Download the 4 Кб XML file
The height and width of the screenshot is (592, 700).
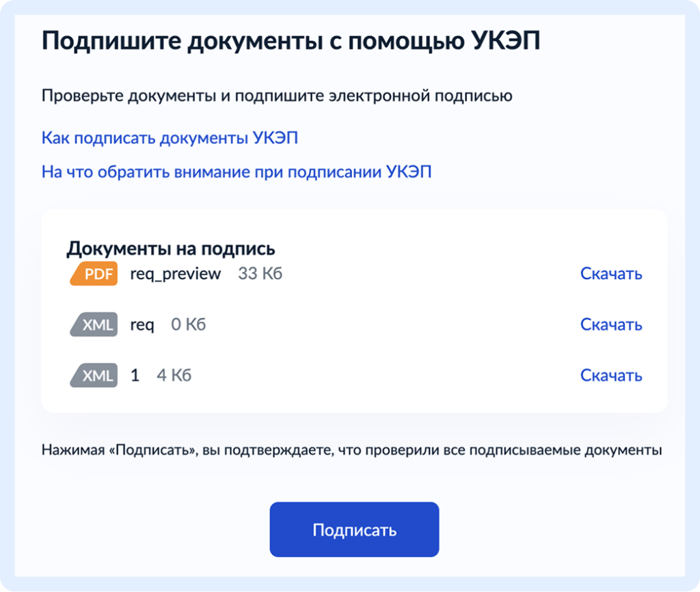click(610, 375)
